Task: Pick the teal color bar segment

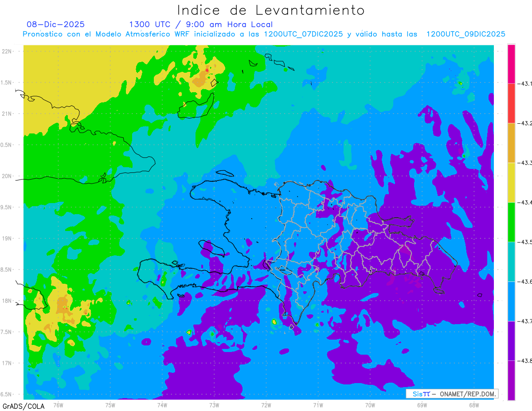Action: coord(511,262)
